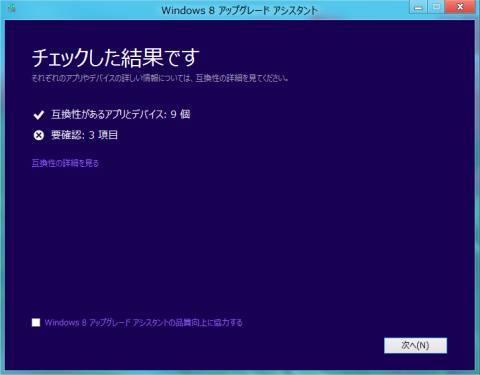
Task: Close the Windows 8 Upgrade Assistant window
Action: click(460, 7)
